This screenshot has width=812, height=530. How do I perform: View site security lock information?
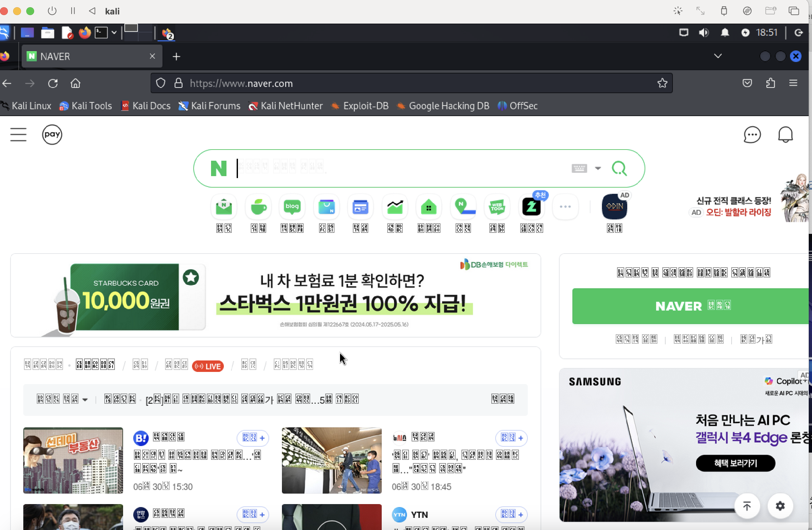pos(179,83)
